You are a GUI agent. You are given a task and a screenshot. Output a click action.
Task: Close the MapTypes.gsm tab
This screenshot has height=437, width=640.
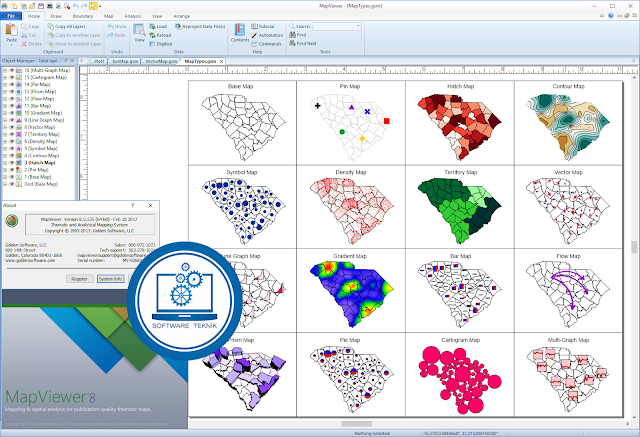(222, 61)
